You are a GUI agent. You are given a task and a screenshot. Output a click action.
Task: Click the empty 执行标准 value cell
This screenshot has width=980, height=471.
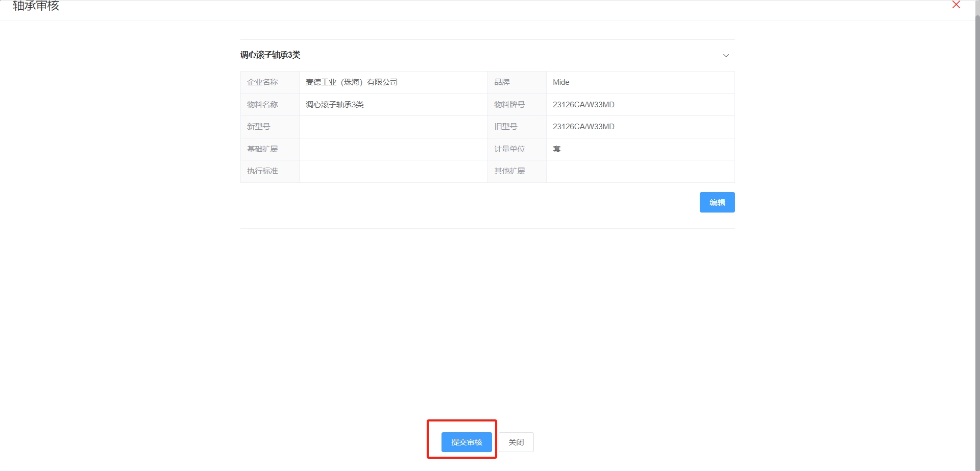click(x=393, y=171)
